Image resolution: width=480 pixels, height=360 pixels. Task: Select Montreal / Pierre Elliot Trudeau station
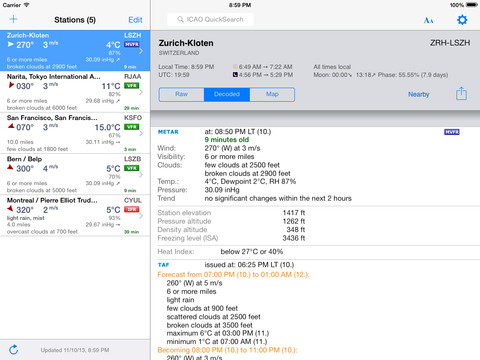coord(75,216)
